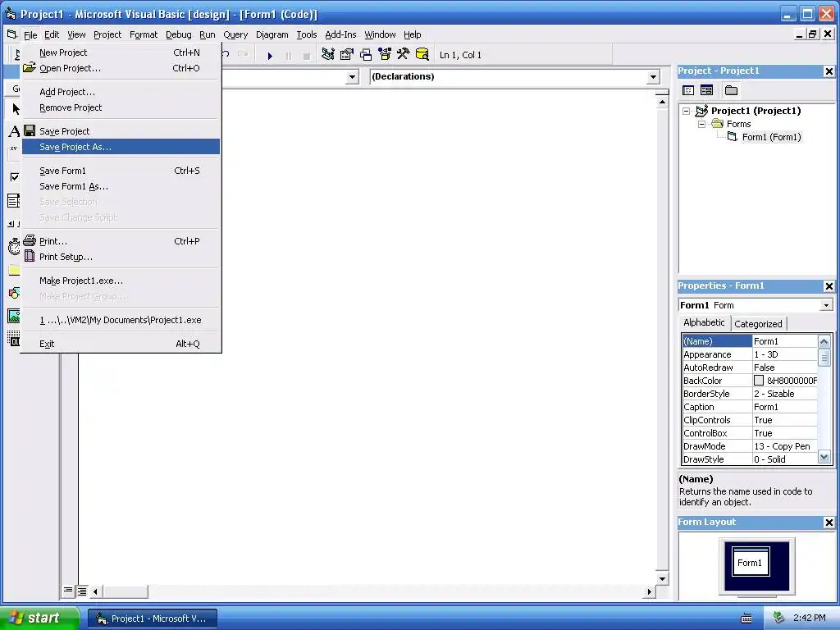840x630 pixels.
Task: Open the Debug menu
Action: coord(178,34)
